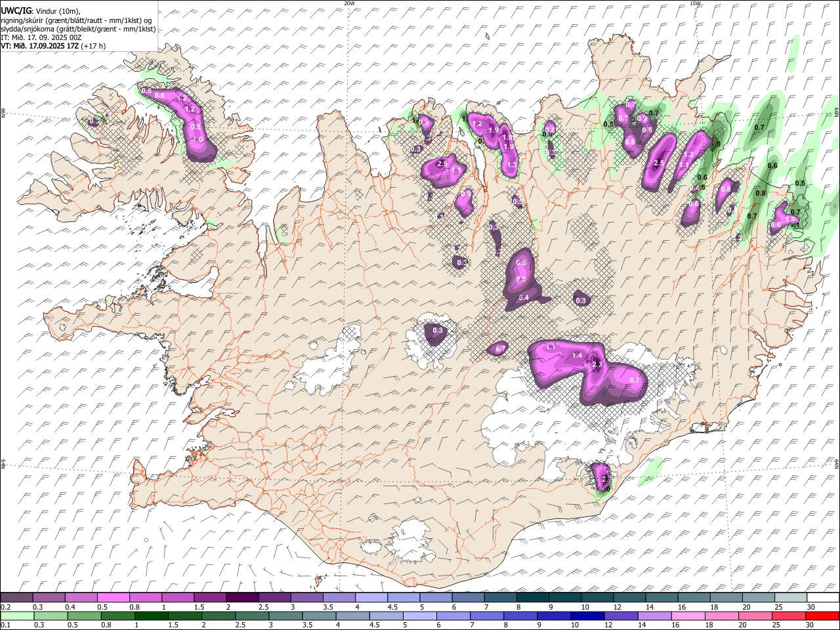
Task: Click the 15W longitude label at top
Action: tap(695, 3)
